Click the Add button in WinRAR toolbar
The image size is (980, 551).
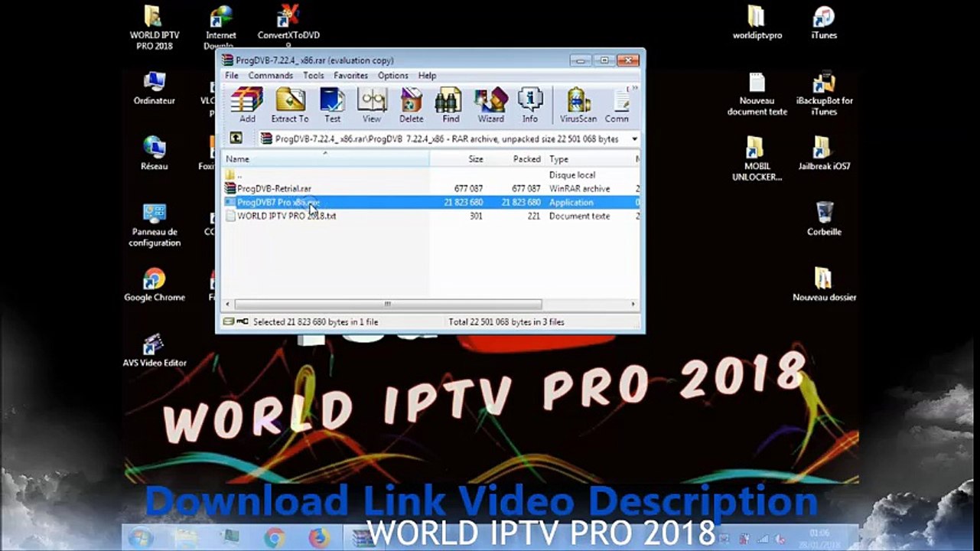coord(247,105)
